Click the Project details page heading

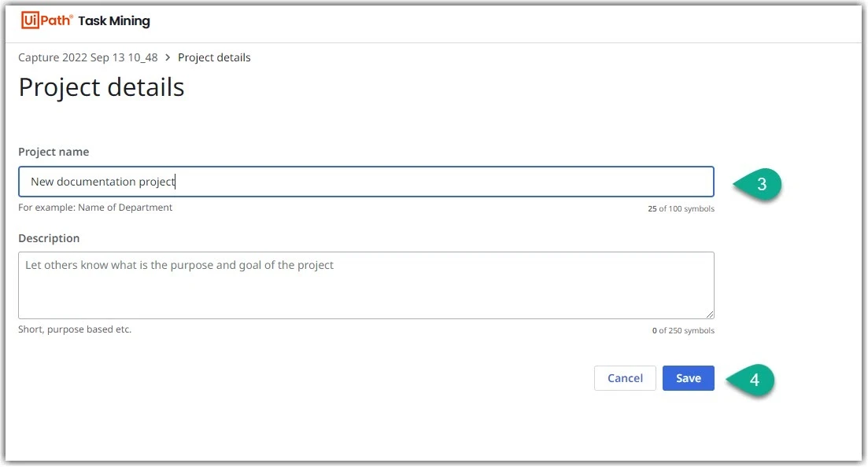[x=102, y=87]
